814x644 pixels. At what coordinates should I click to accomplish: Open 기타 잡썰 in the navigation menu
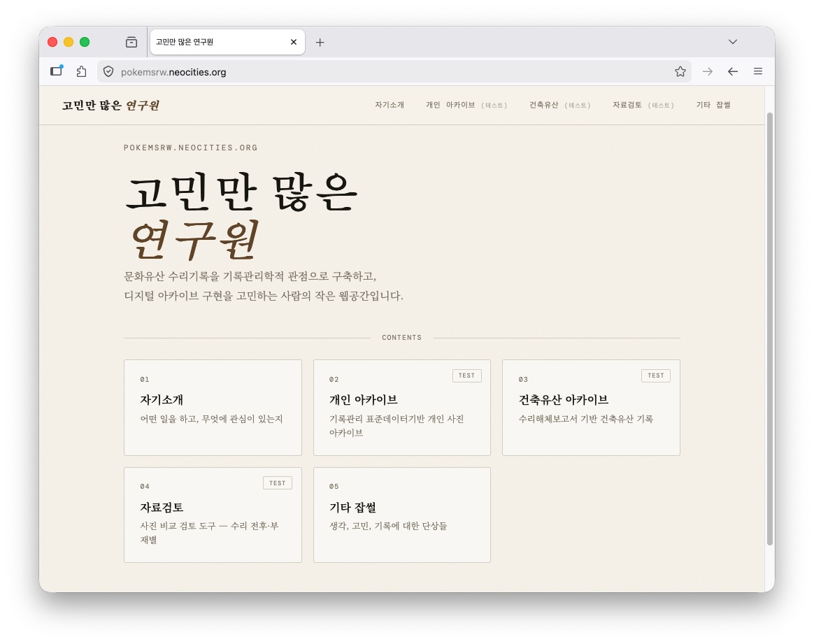pos(713,105)
